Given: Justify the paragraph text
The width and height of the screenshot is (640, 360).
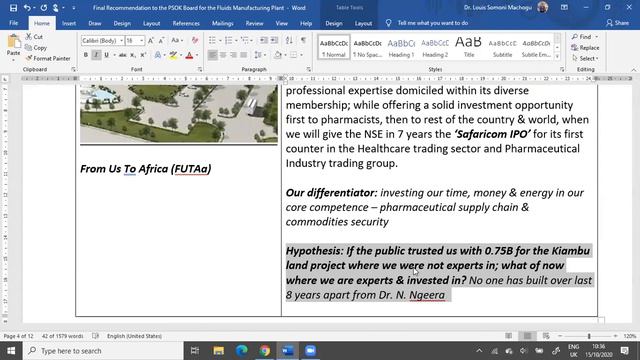Looking at the screenshot, I should [244, 55].
